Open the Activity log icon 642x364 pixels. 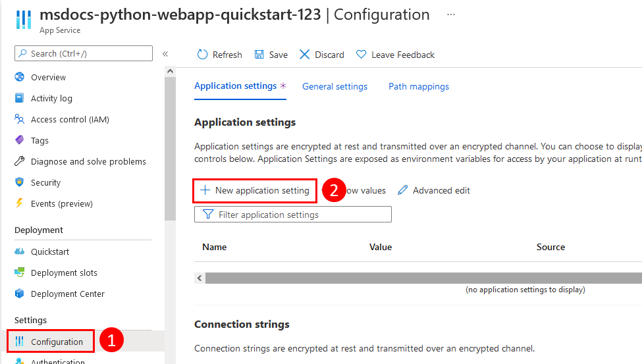click(19, 98)
